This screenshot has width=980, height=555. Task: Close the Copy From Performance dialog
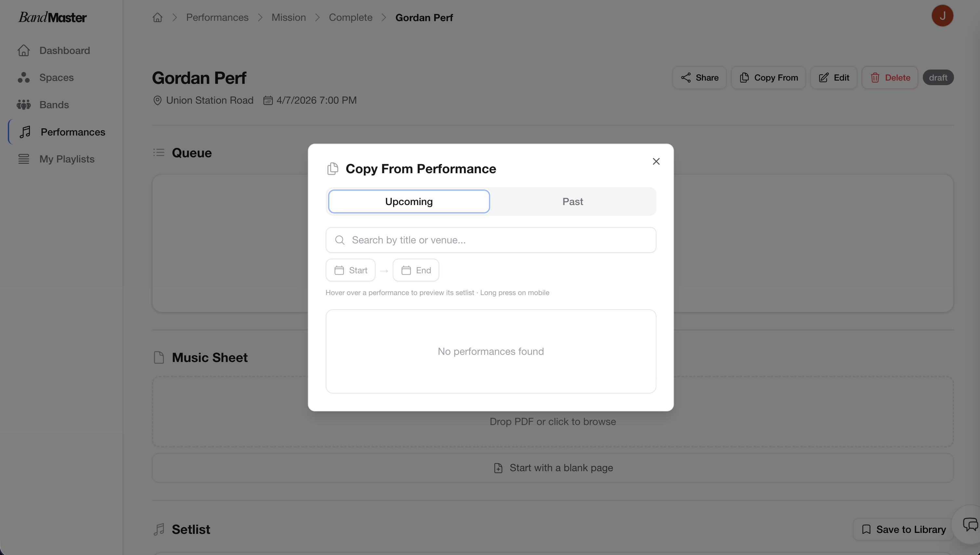click(x=656, y=161)
